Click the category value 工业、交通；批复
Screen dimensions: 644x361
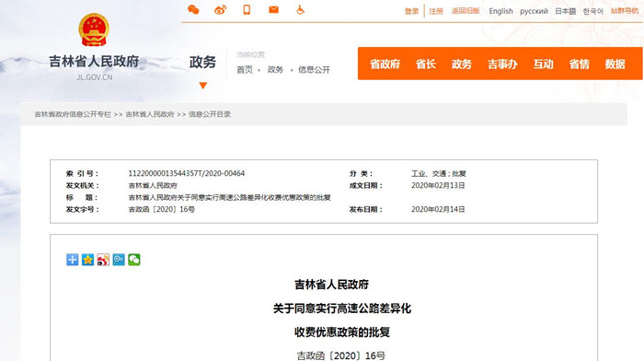[x=439, y=173]
